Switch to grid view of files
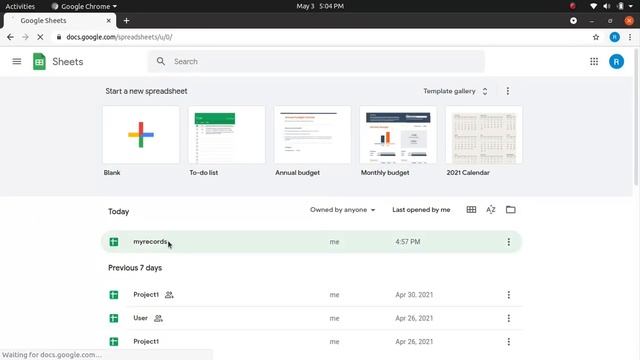This screenshot has width=640, height=360. pyautogui.click(x=471, y=209)
